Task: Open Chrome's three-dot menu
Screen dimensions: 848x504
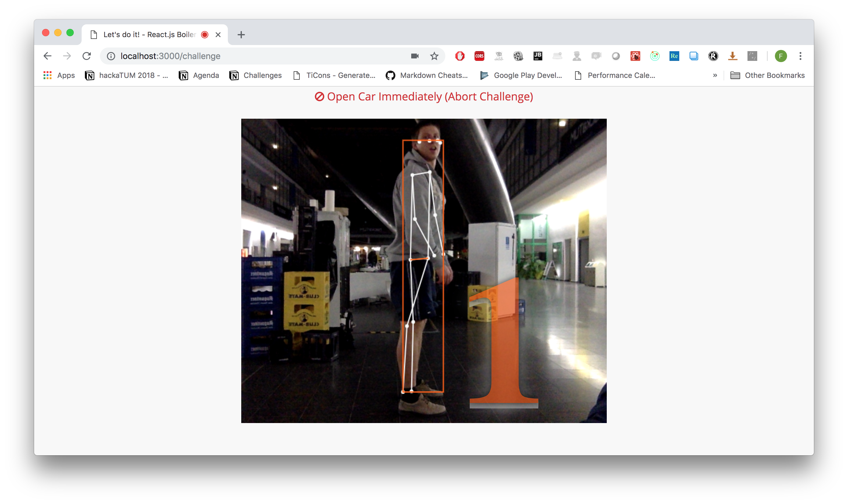Action: 800,56
